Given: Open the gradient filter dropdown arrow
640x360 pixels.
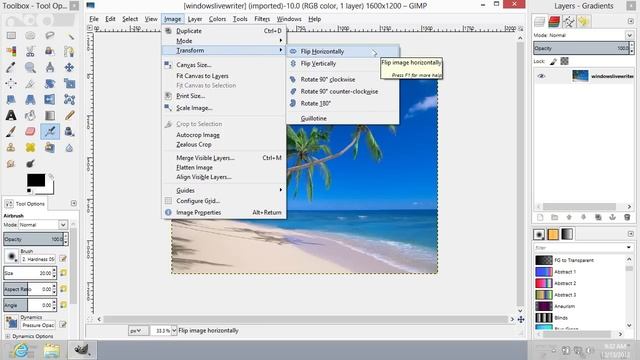Looking at the screenshot, I should pyautogui.click(x=629, y=247).
